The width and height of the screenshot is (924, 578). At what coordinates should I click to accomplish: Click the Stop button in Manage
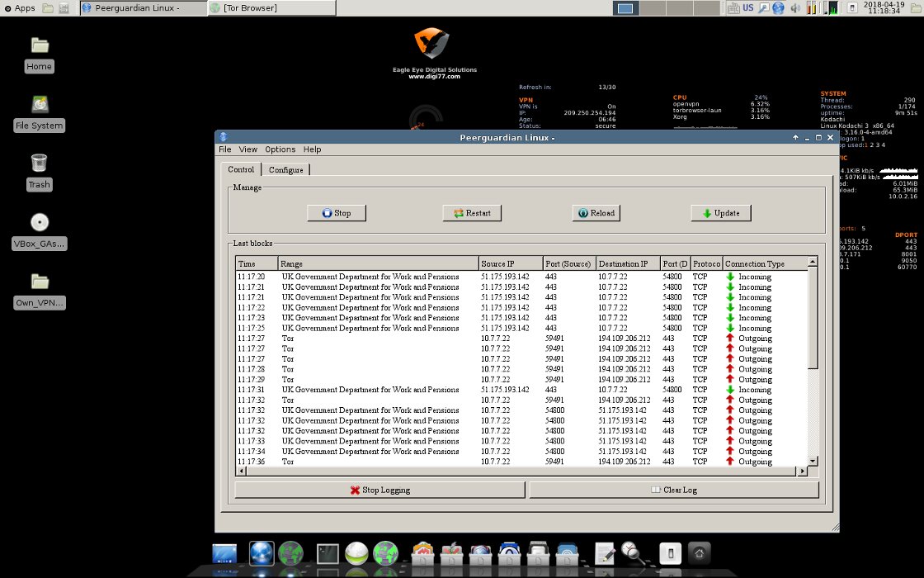click(x=336, y=213)
